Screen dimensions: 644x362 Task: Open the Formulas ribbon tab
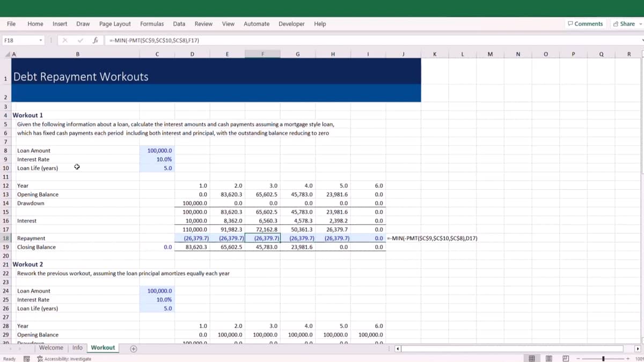(152, 24)
